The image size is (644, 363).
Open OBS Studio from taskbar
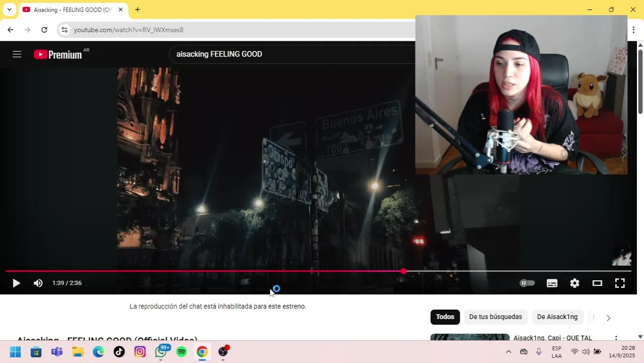223,352
